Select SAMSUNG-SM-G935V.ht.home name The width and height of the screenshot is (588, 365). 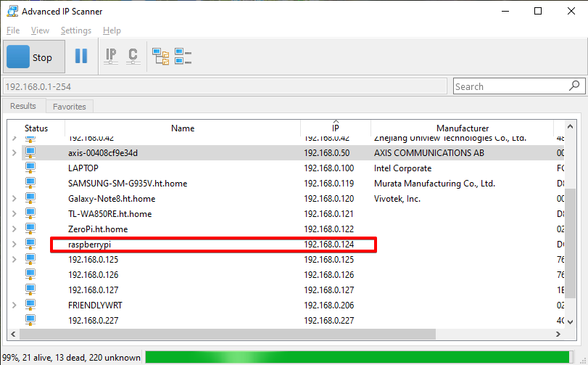pos(128,184)
